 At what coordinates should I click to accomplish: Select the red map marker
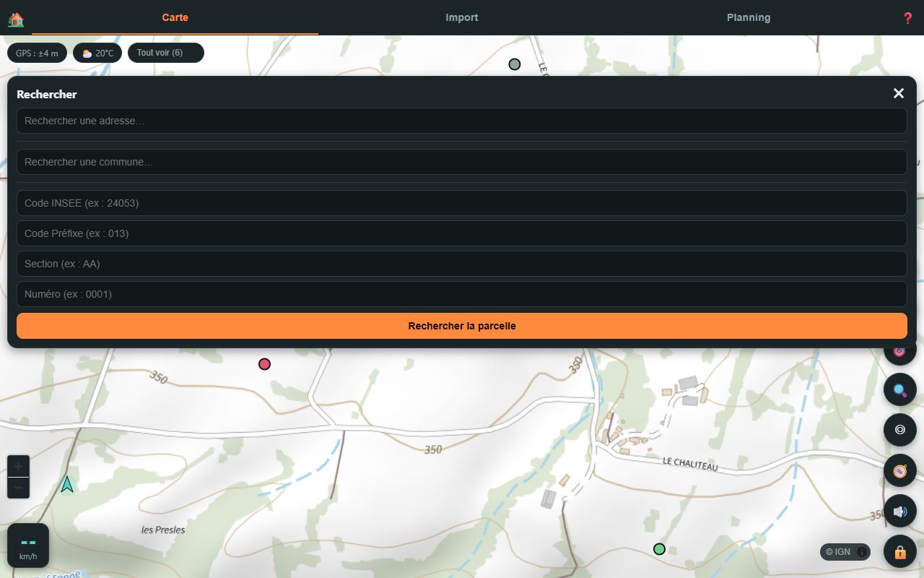coord(264,364)
